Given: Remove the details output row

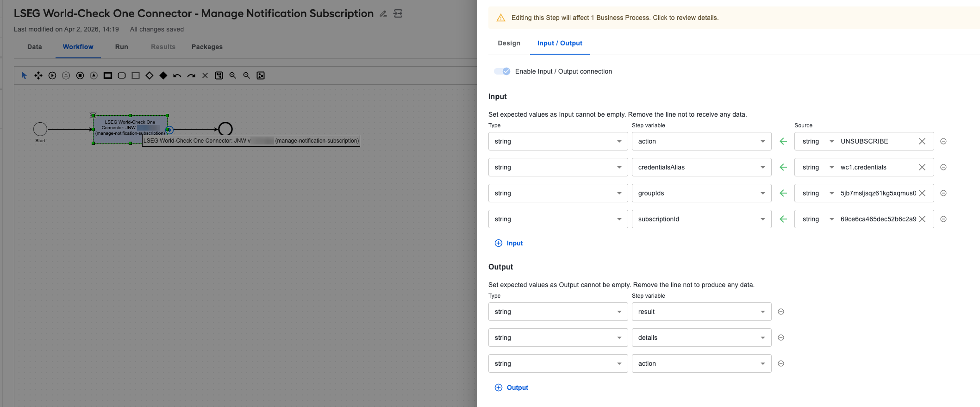Looking at the screenshot, I should pos(781,338).
